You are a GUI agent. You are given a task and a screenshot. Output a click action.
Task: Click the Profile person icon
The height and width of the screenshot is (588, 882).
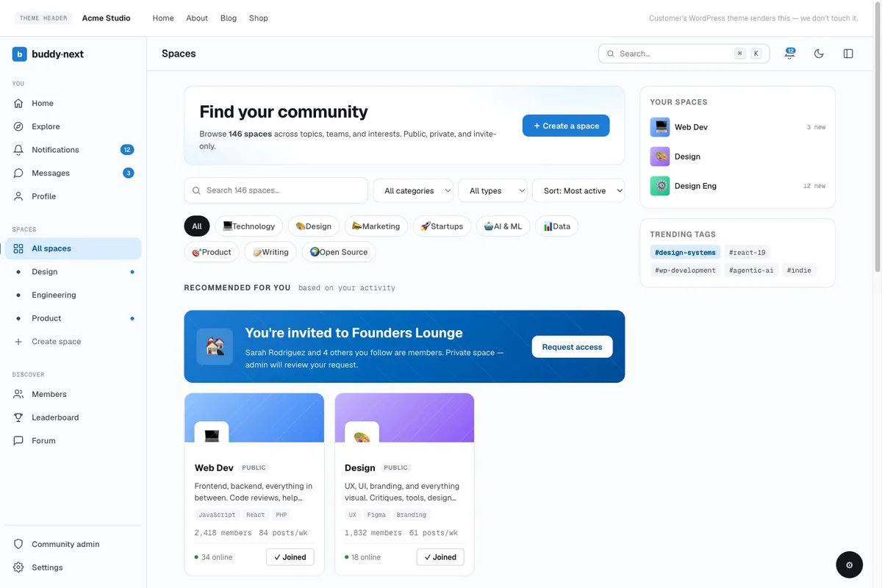point(18,196)
